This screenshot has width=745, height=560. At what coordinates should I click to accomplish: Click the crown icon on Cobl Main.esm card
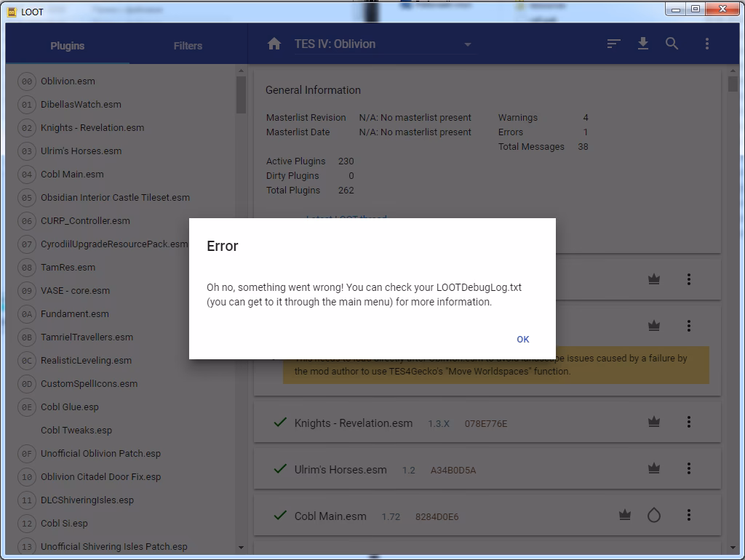tap(624, 516)
